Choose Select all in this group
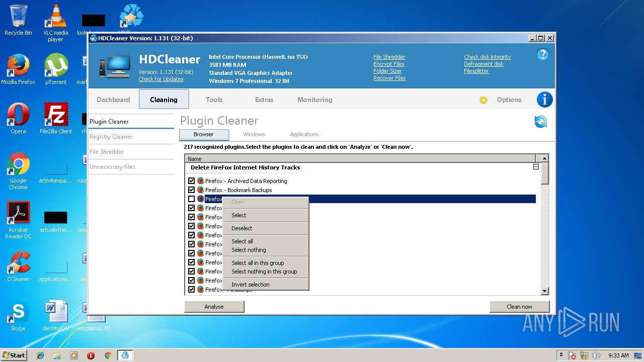The width and height of the screenshot is (644, 362). (265, 263)
